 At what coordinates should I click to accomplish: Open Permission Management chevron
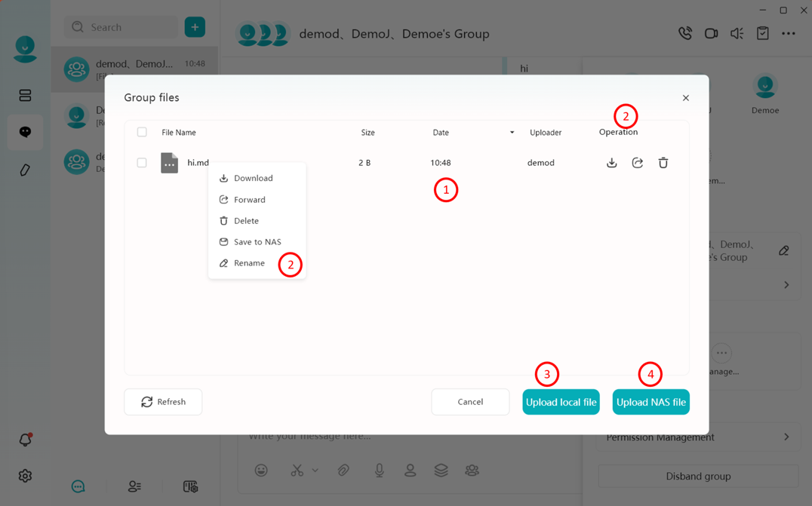[786, 437]
